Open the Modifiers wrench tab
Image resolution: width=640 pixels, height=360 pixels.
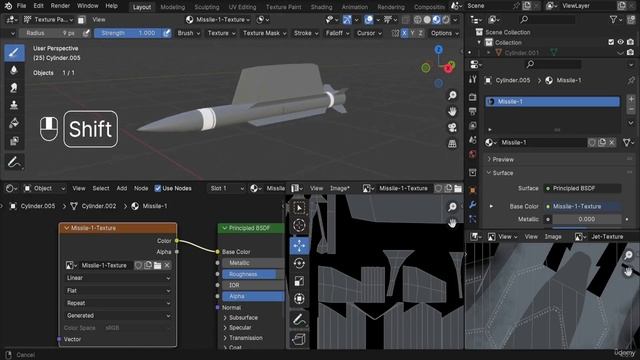pos(473,204)
